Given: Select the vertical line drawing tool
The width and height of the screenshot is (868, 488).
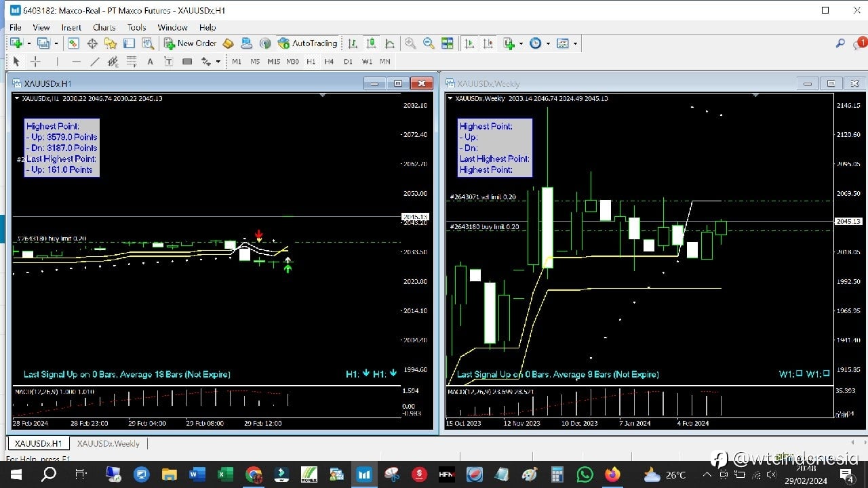Looking at the screenshot, I should click(57, 62).
